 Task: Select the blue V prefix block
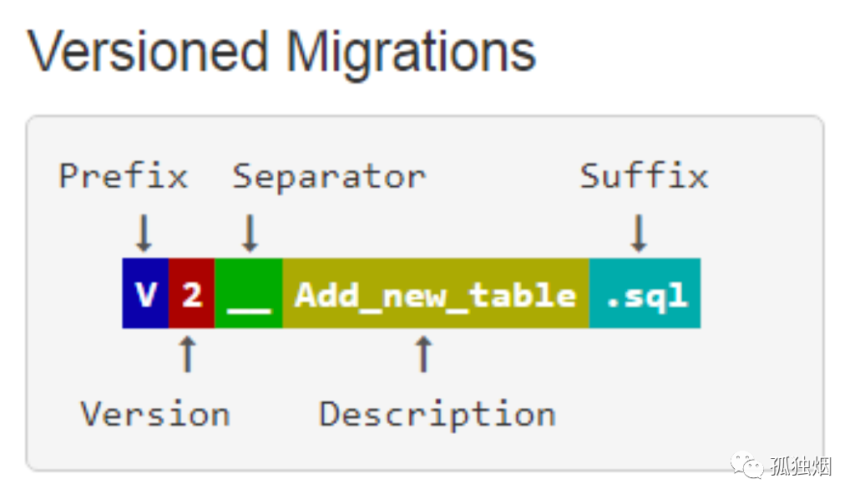(145, 294)
